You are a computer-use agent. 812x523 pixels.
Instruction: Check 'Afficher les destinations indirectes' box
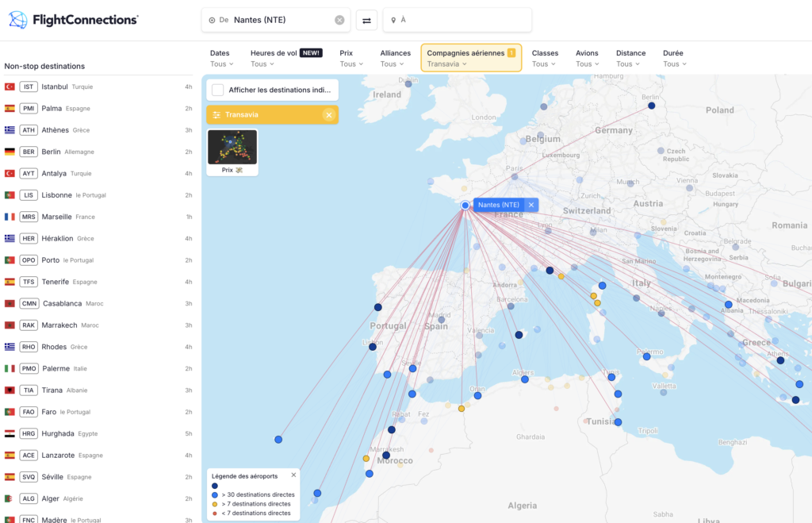click(218, 90)
